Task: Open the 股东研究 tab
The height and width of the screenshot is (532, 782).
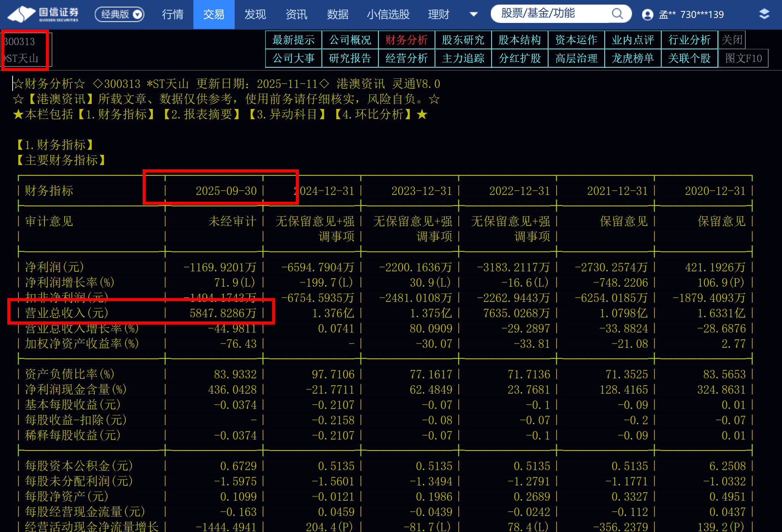Action: pyautogui.click(x=463, y=40)
